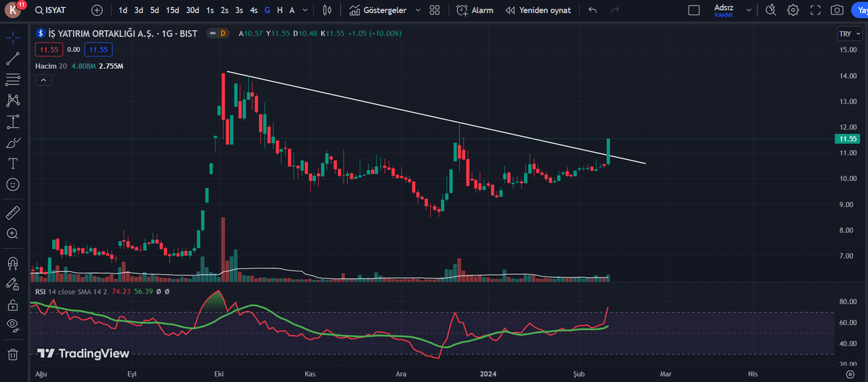Collapse the indicator legend with chevron
Screen dimensions: 868x382
(43, 81)
